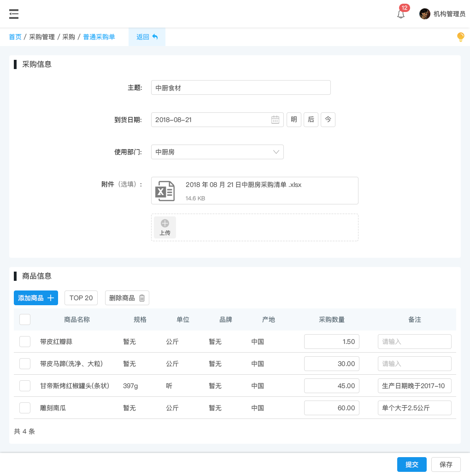Click the 添加商品 button
Screen dimensions: 470x476
click(x=36, y=298)
